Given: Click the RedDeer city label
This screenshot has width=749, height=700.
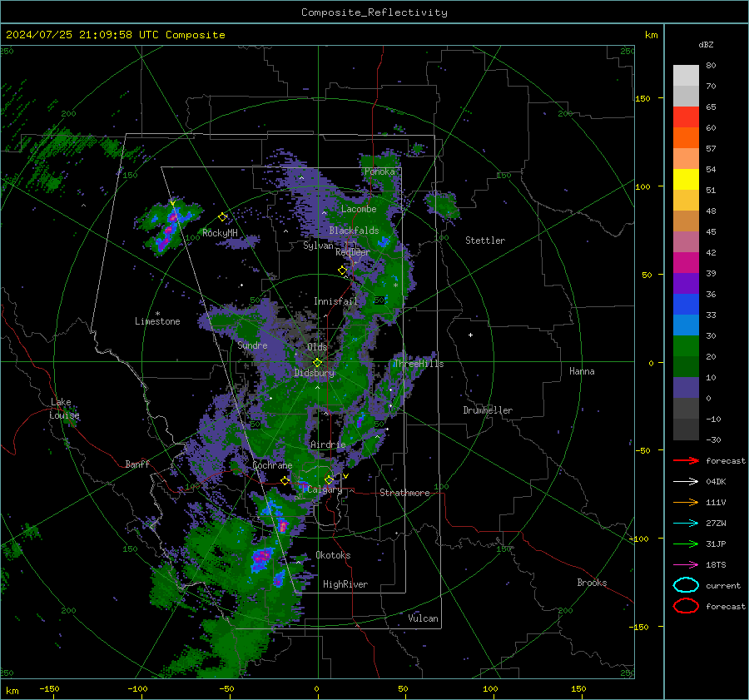Looking at the screenshot, I should (x=353, y=252).
